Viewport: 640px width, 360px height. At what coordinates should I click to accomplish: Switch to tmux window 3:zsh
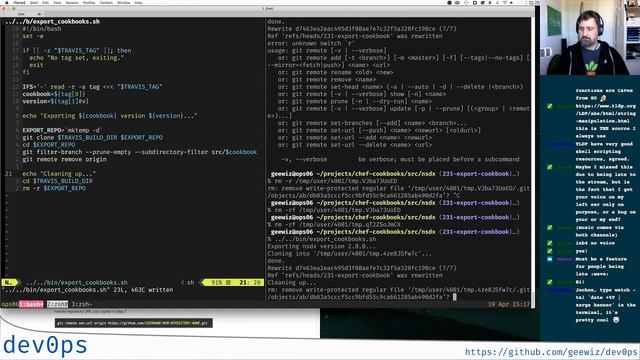coord(82,304)
